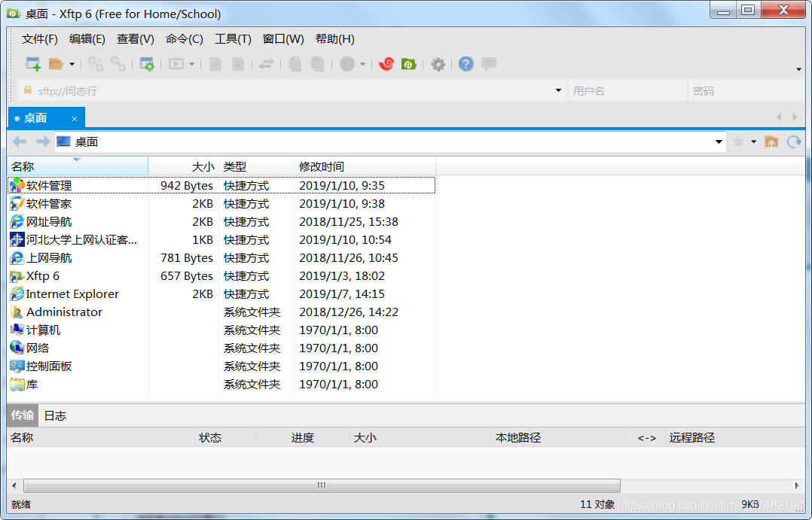Click the 用户名 username field
The image size is (812, 520).
(x=627, y=91)
